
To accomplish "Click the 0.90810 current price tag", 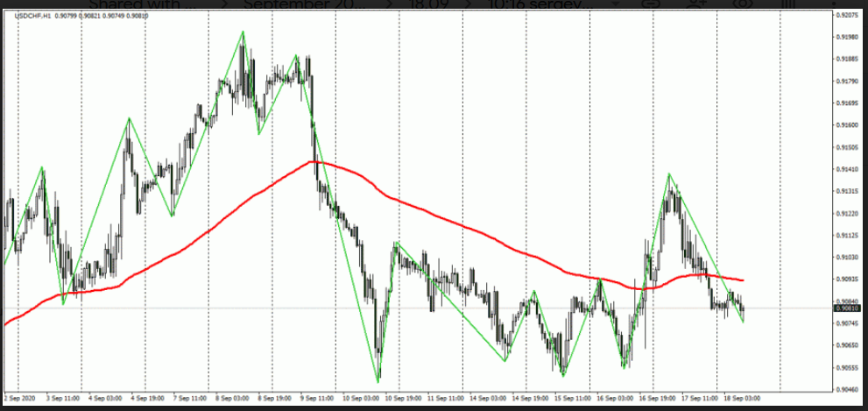I will tap(847, 308).
